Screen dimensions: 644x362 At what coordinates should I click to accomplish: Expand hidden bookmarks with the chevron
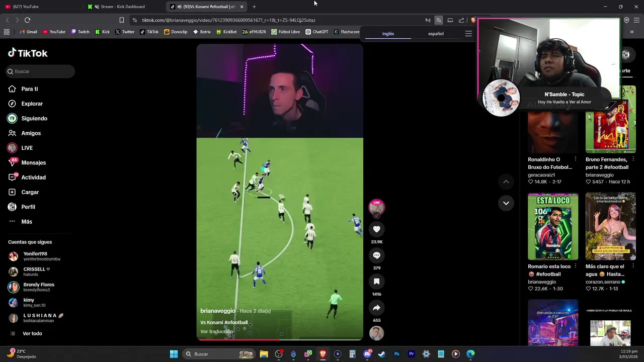point(631,32)
